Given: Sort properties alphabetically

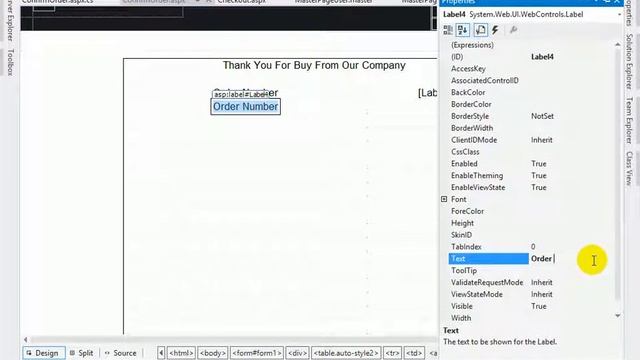Looking at the screenshot, I should pyautogui.click(x=463, y=30).
